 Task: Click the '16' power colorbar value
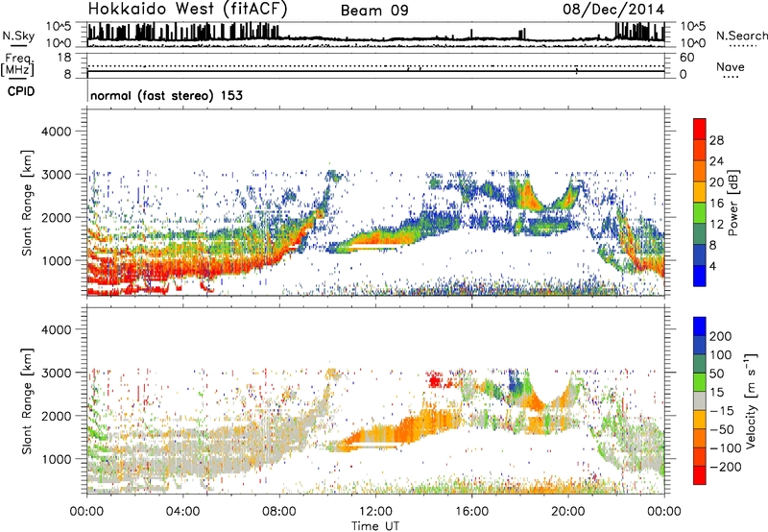(x=716, y=204)
